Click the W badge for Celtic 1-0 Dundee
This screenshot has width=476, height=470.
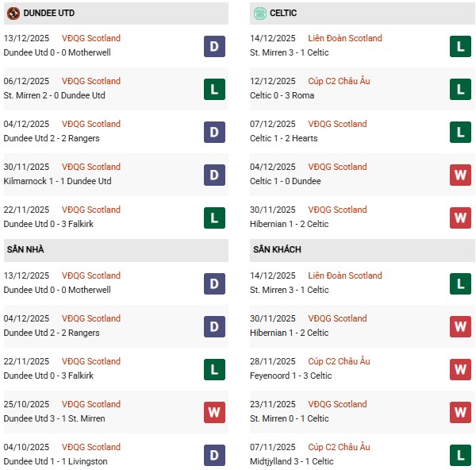[460, 175]
